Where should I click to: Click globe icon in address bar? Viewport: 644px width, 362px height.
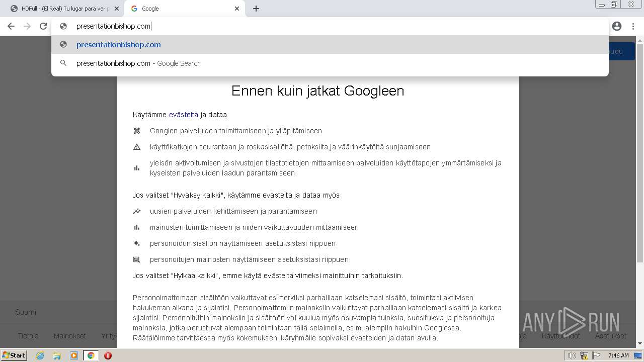[x=63, y=26]
